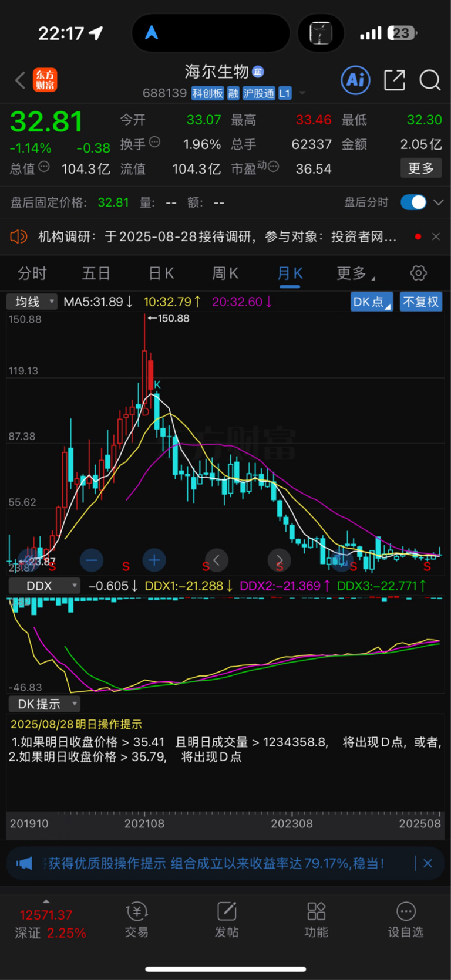Open the 不复权 adjustment selector
Screen dimensions: 451x980
421,302
